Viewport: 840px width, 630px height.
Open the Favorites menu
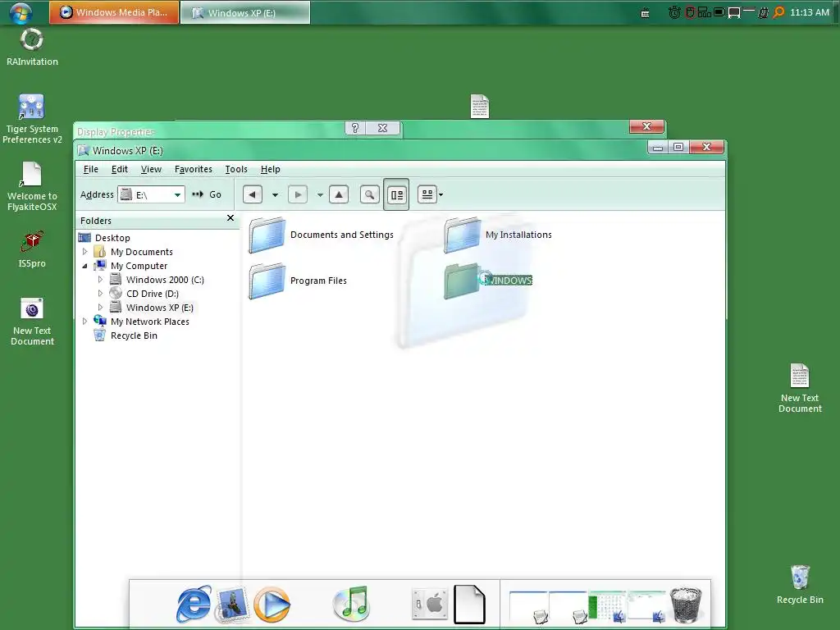194,169
